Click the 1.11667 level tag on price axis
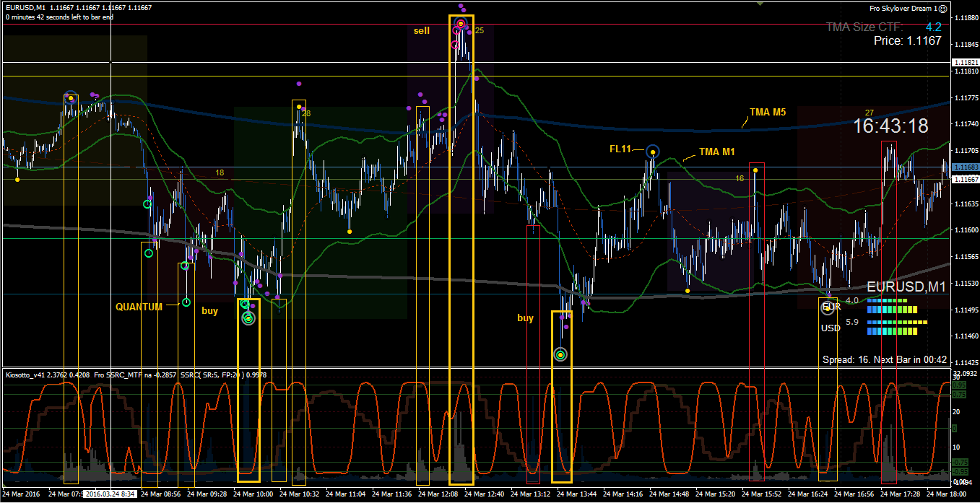This screenshot has height=503, width=980. click(966, 178)
